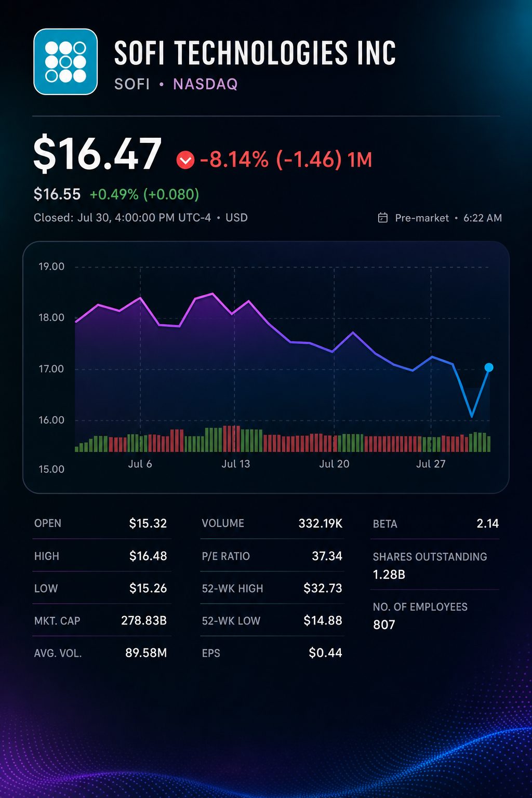Open the 52-WK HIGH statistic row
The width and height of the screenshot is (532, 798).
pyautogui.click(x=272, y=588)
